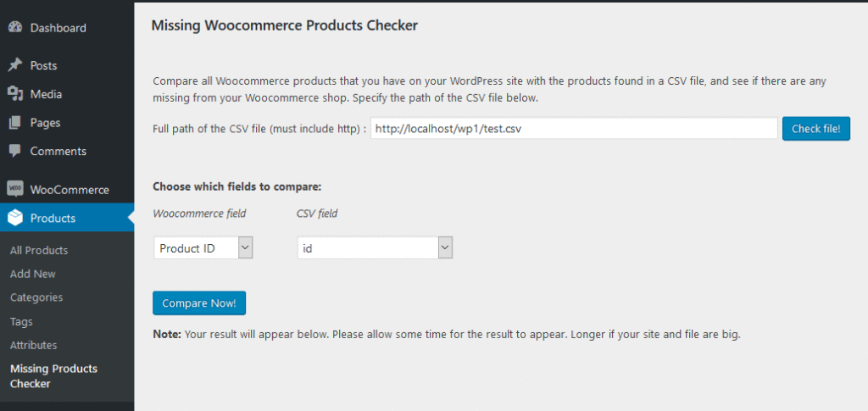Image resolution: width=868 pixels, height=411 pixels.
Task: Click the Products box icon
Action: pyautogui.click(x=15, y=218)
